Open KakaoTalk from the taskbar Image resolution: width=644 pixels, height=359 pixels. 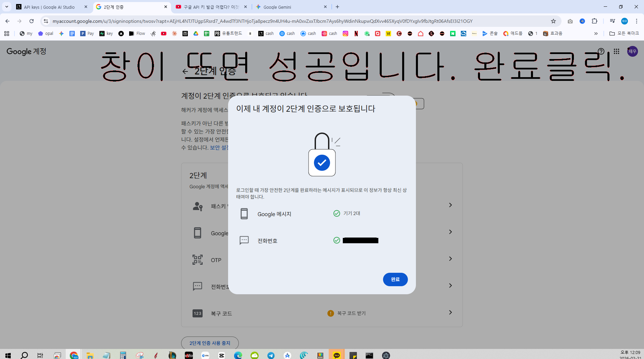[337, 355]
